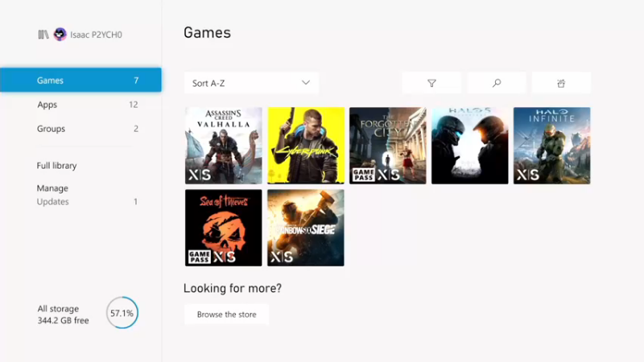
Task: Open Full library
Action: [x=56, y=166]
